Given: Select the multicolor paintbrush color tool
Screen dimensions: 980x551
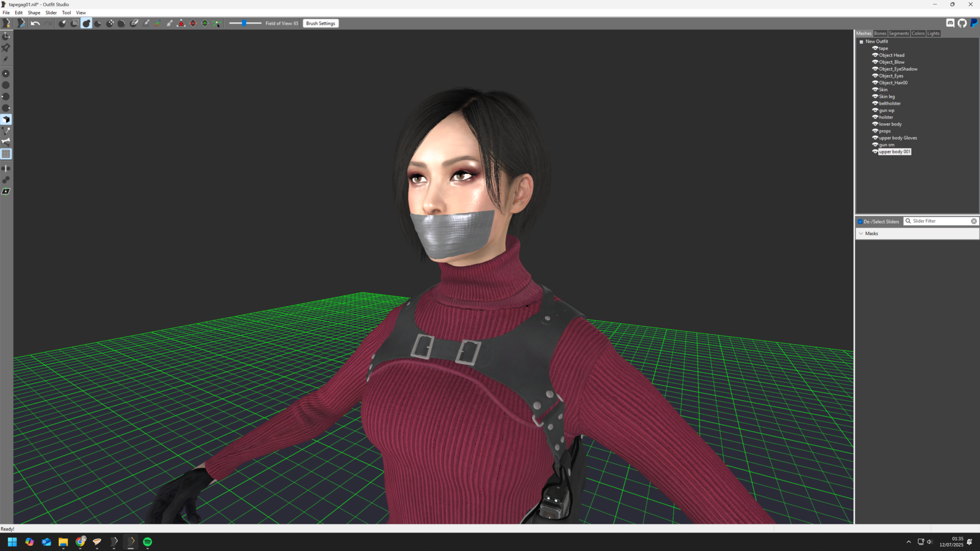Looking at the screenshot, I should click(158, 23).
